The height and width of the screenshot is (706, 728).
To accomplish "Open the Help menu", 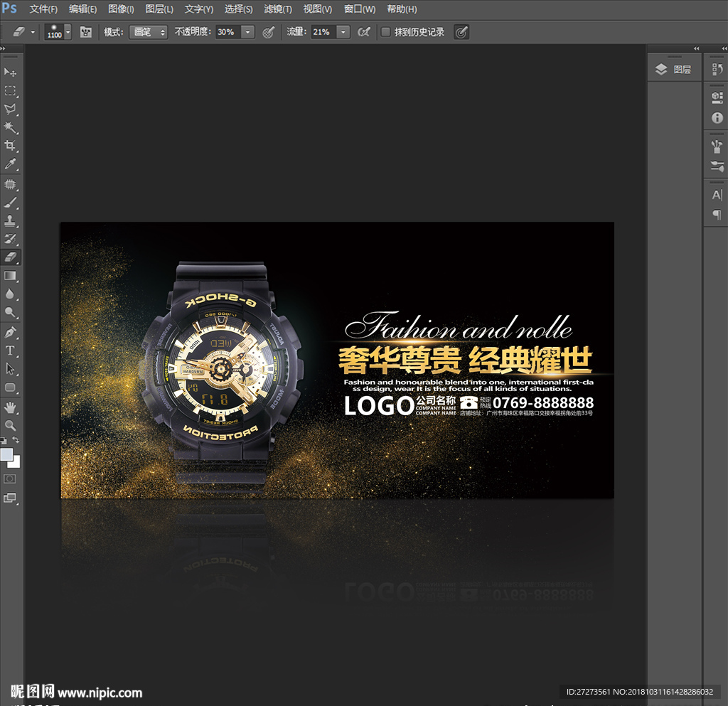I will click(402, 9).
